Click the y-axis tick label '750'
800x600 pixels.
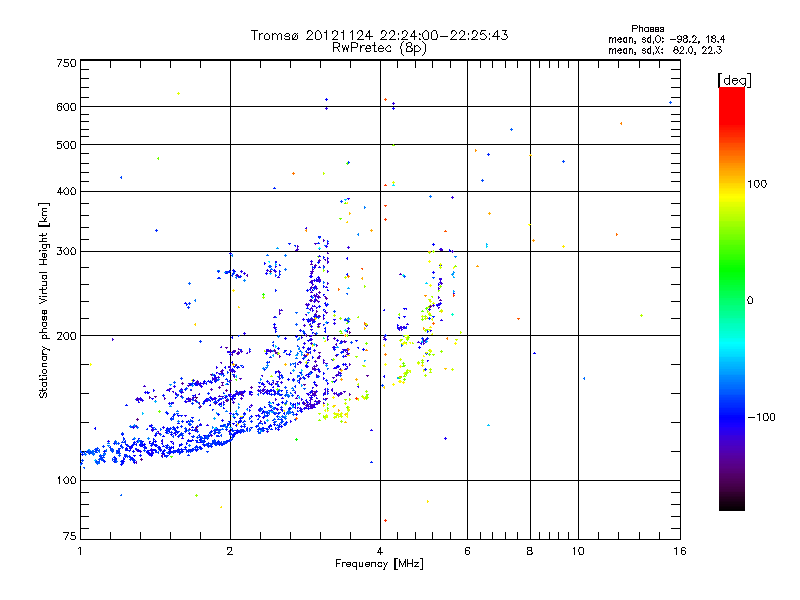[66, 63]
